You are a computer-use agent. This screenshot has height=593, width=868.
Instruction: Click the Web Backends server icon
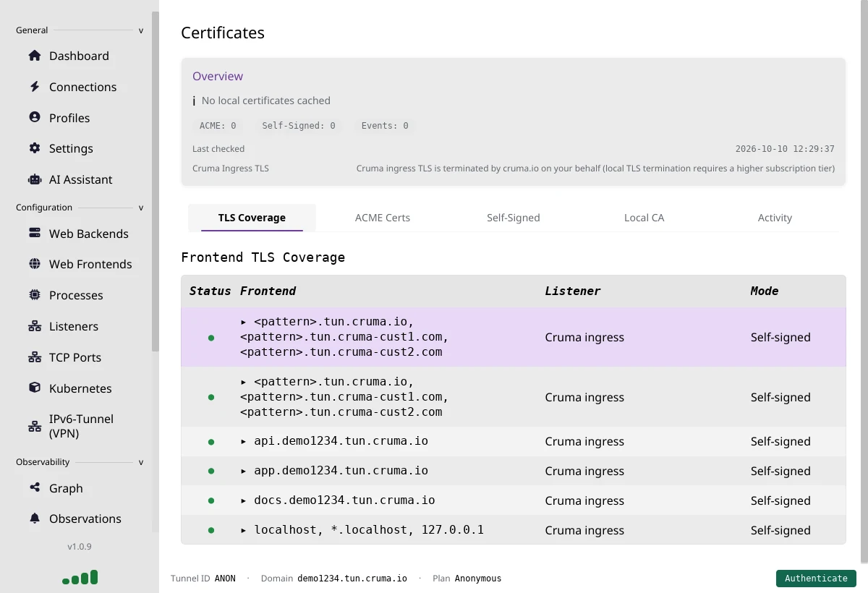tap(35, 234)
